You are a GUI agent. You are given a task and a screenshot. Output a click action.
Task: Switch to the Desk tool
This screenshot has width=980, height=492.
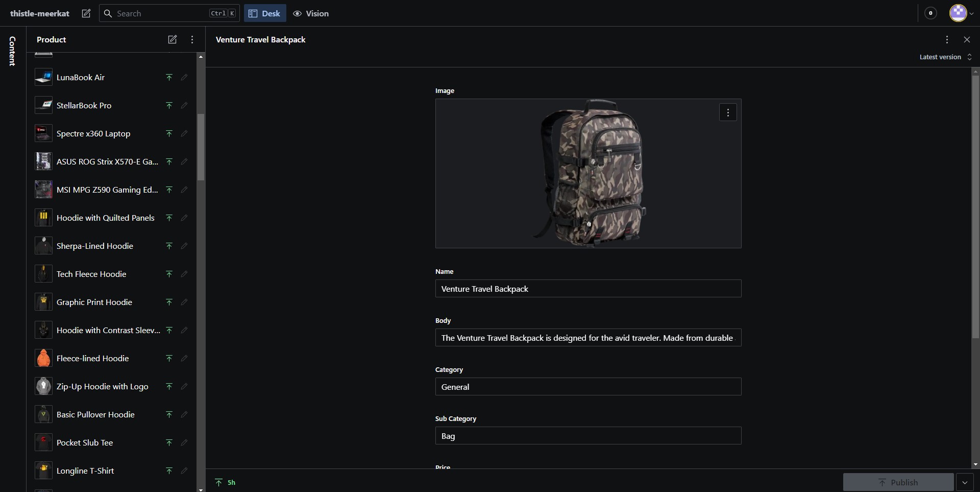264,13
